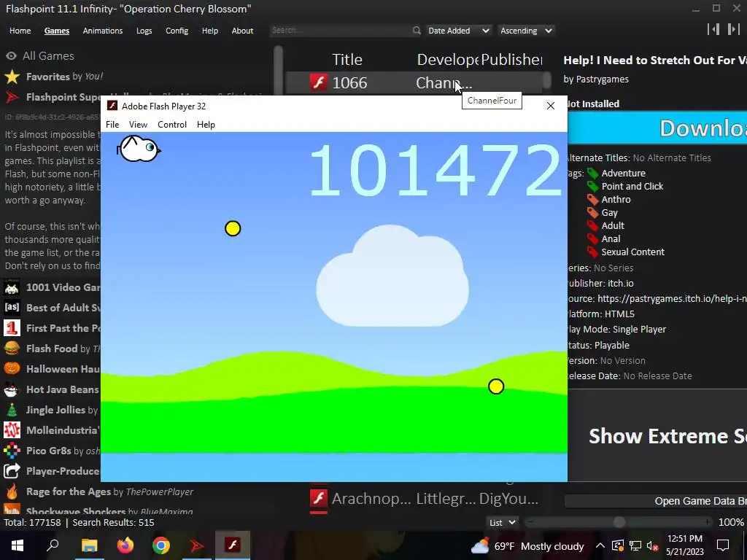Open Windows taskbar search
Image resolution: width=747 pixels, height=560 pixels.
coord(53,545)
